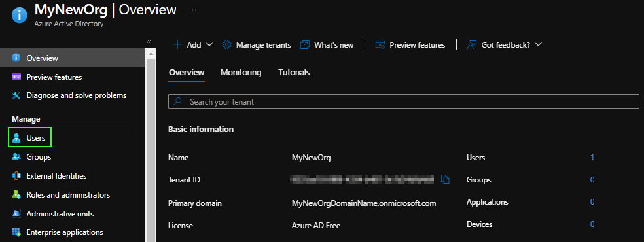The width and height of the screenshot is (644, 242).
Task: Click the Overview info icon in sidebar
Action: pos(16,58)
